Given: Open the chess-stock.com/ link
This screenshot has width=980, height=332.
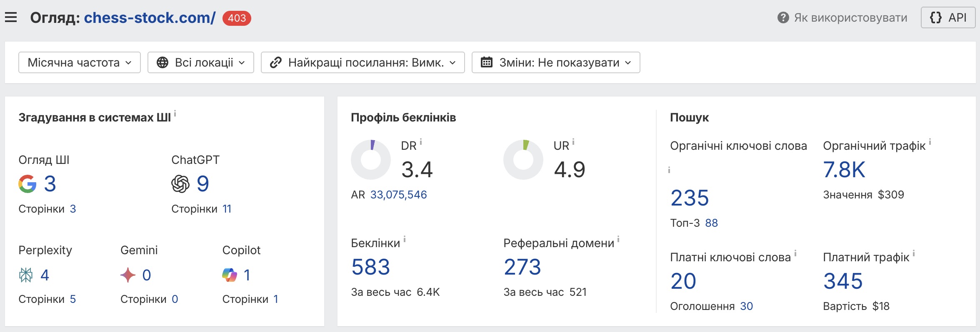Looking at the screenshot, I should (150, 18).
